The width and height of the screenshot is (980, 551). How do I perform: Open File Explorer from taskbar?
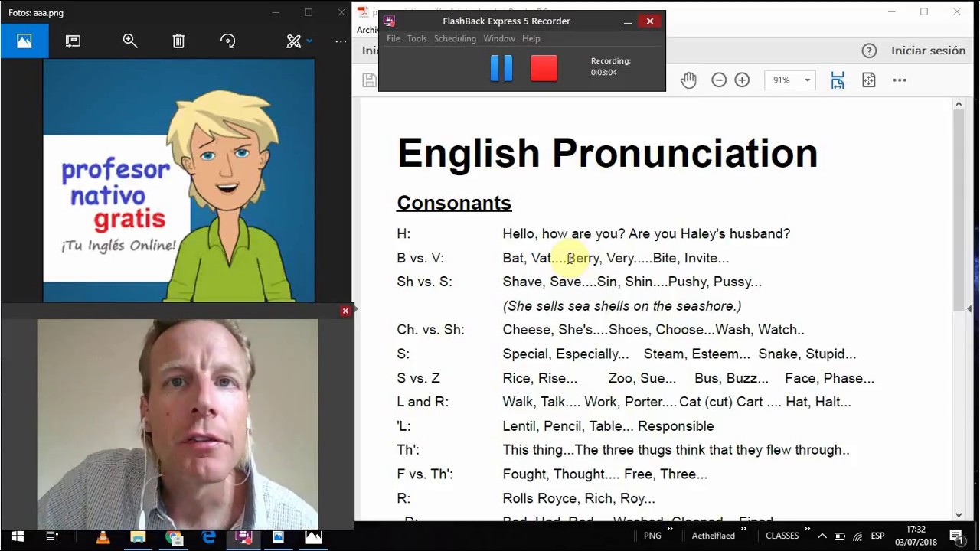[138, 536]
